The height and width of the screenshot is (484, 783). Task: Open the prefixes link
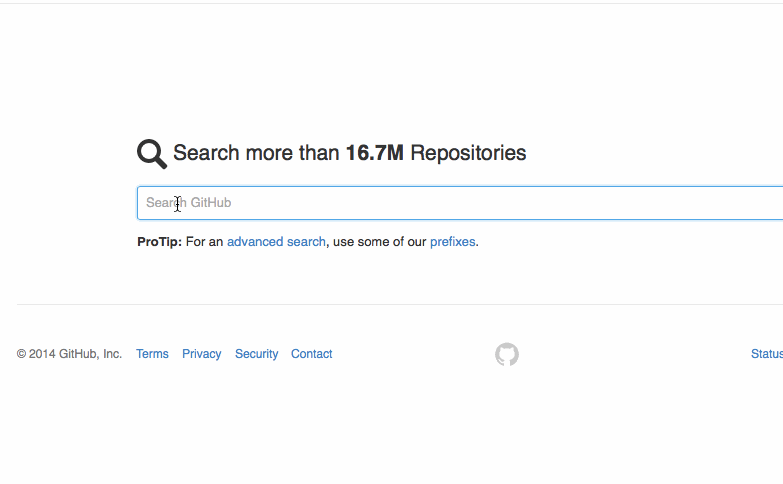pyautogui.click(x=452, y=242)
